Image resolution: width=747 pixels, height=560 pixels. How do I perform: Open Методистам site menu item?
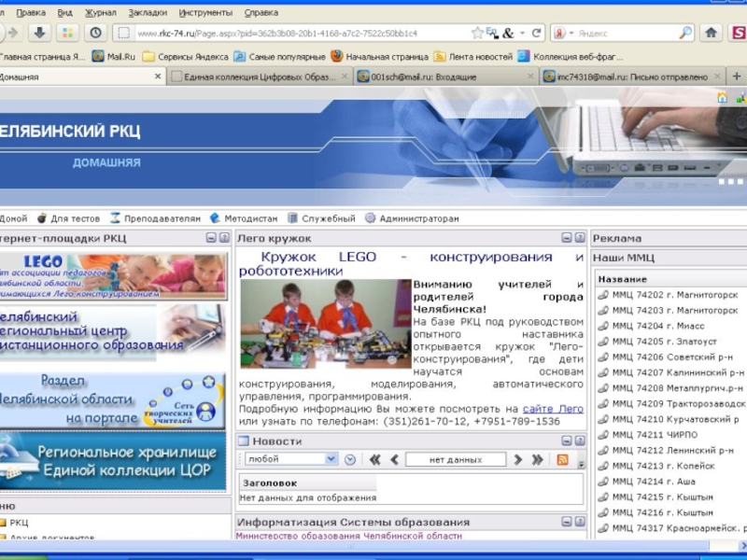[244, 218]
